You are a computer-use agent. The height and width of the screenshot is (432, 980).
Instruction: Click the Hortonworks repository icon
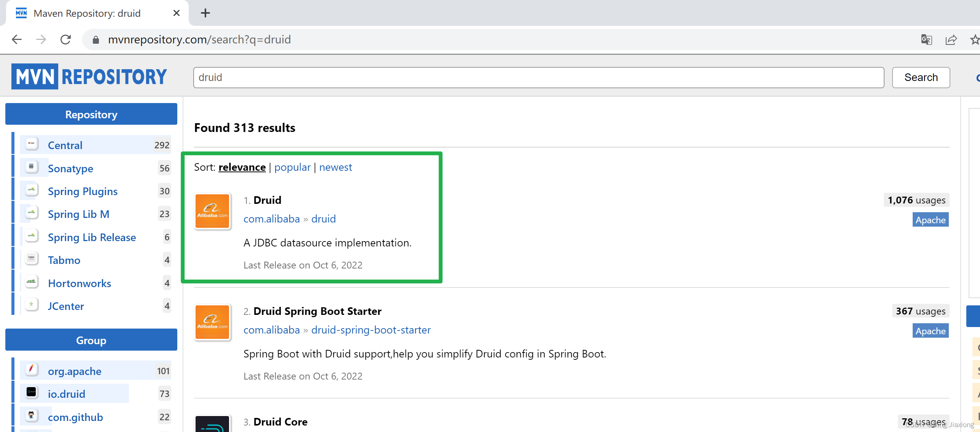(x=31, y=281)
